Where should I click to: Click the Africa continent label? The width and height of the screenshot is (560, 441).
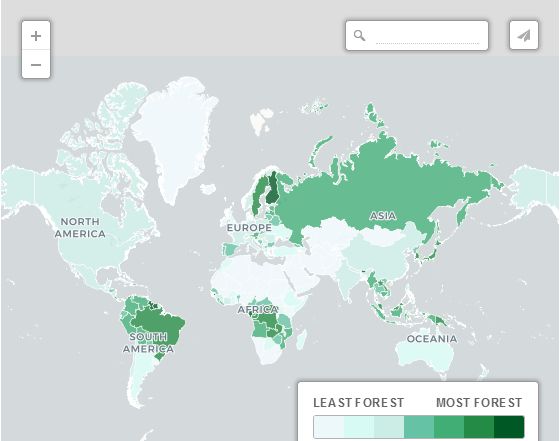258,310
